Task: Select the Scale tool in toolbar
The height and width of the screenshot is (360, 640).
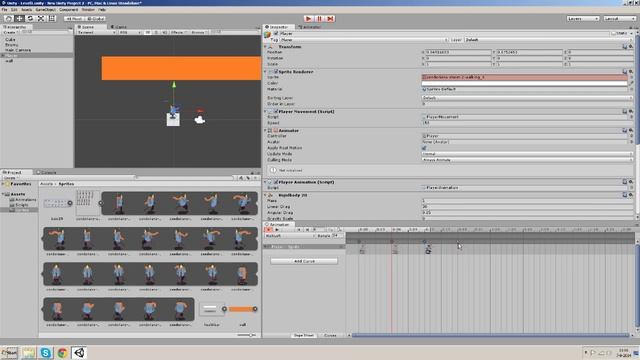Action: pyautogui.click(x=41, y=19)
